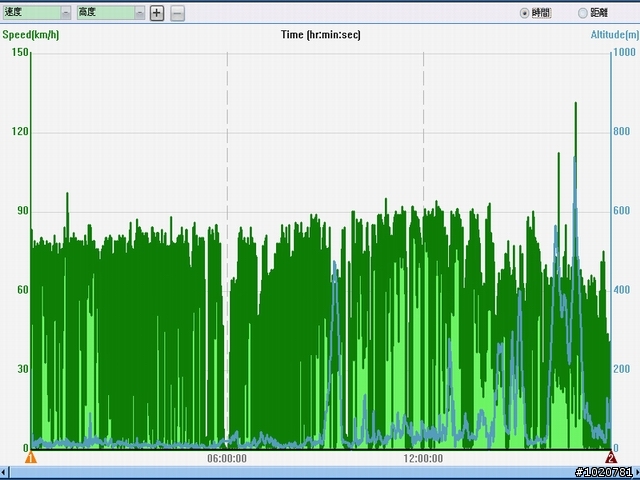Open the 速度 (speed) dropdown
The height and width of the screenshot is (480, 640).
pyautogui.click(x=37, y=13)
